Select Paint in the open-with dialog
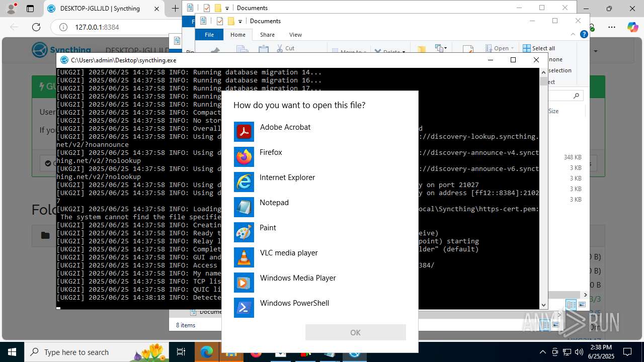644x362 pixels. click(319, 232)
